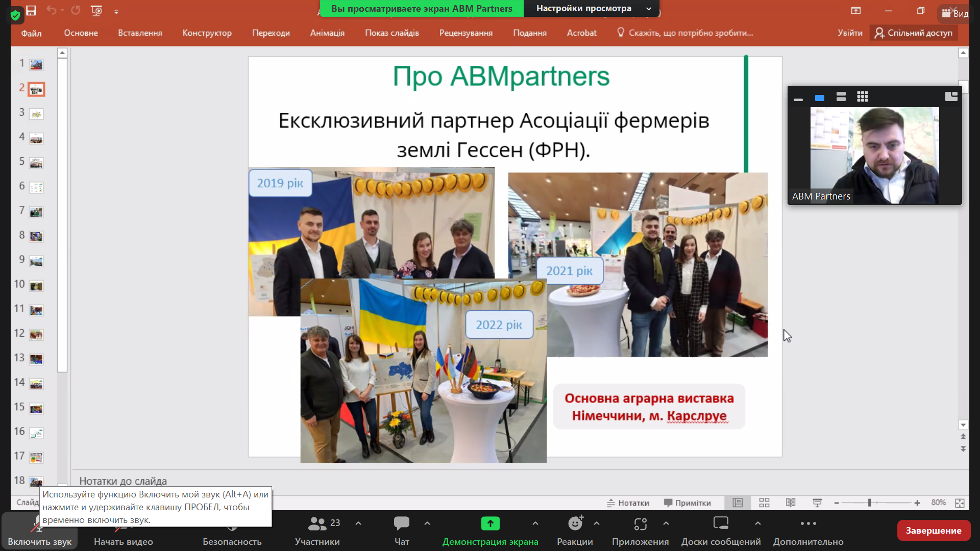Click the red Завершение button
The width and height of the screenshot is (980, 551).
[x=933, y=531]
